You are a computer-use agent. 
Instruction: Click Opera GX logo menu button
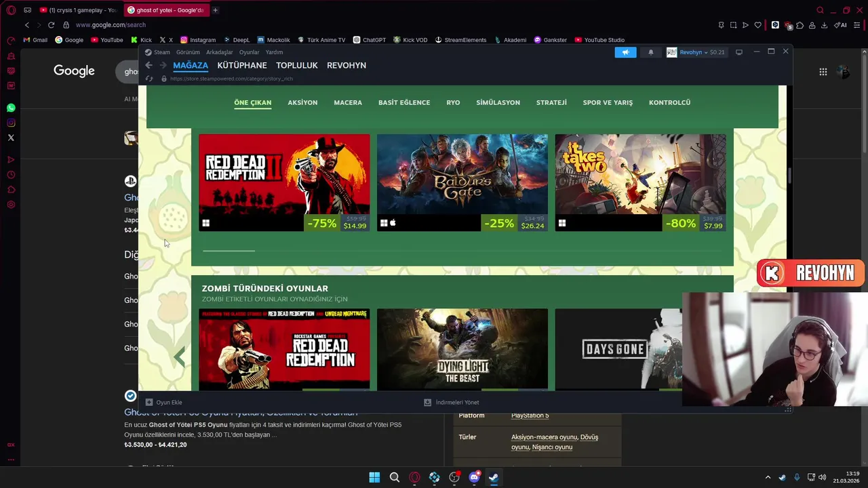[11, 10]
